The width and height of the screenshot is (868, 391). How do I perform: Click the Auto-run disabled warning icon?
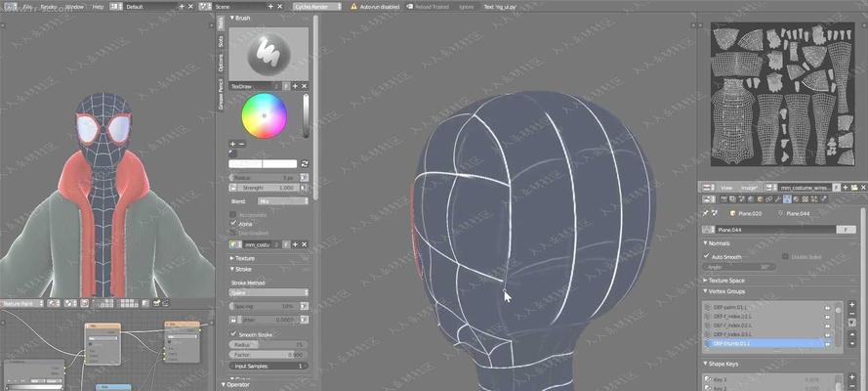pyautogui.click(x=353, y=6)
